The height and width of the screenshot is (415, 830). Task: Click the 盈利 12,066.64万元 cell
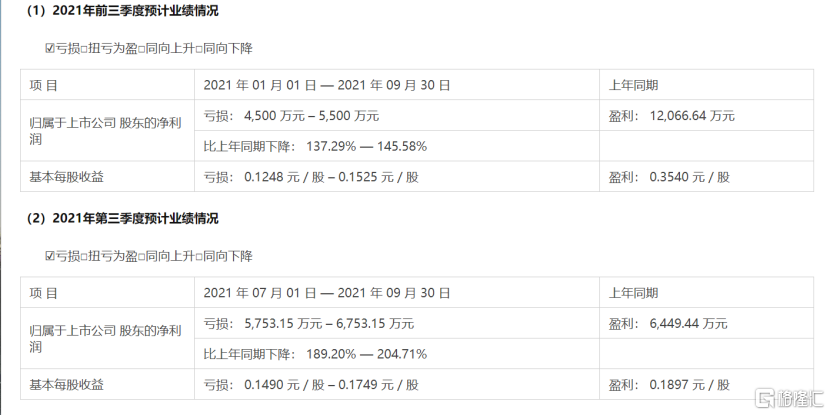[671, 116]
